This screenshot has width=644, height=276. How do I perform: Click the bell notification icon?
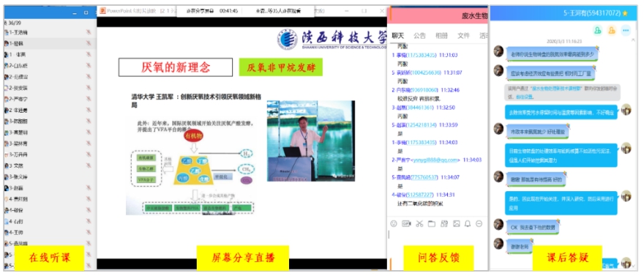[x=468, y=224]
